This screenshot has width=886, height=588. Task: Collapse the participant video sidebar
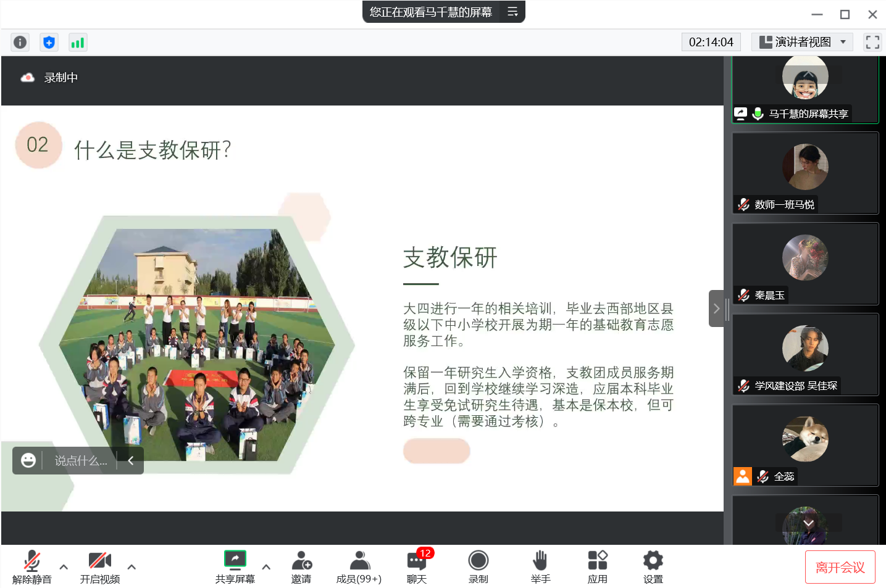tap(716, 308)
